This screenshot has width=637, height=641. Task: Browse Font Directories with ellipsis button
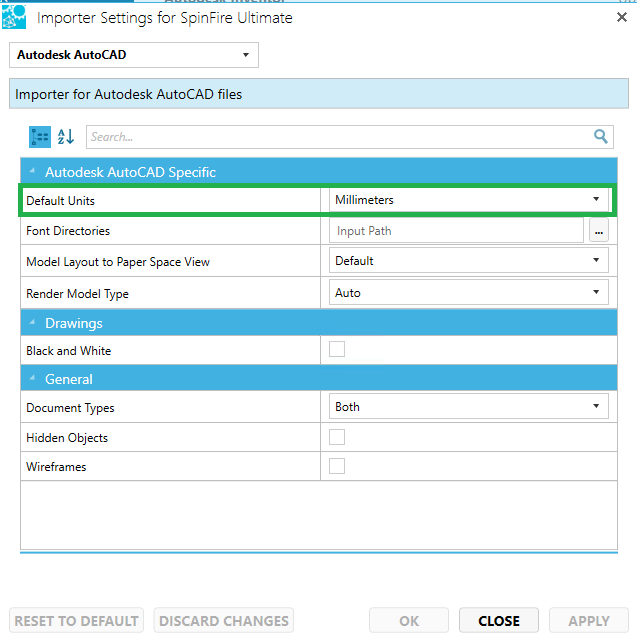[598, 231]
